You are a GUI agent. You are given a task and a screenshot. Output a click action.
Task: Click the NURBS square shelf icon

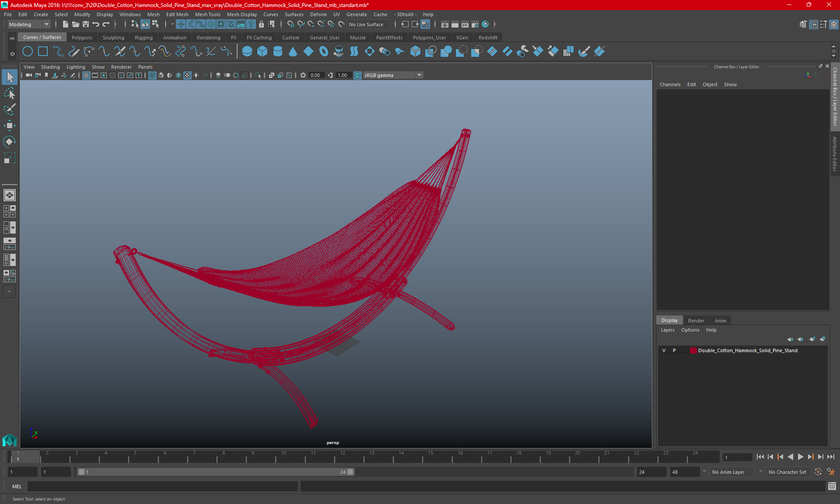(x=43, y=52)
